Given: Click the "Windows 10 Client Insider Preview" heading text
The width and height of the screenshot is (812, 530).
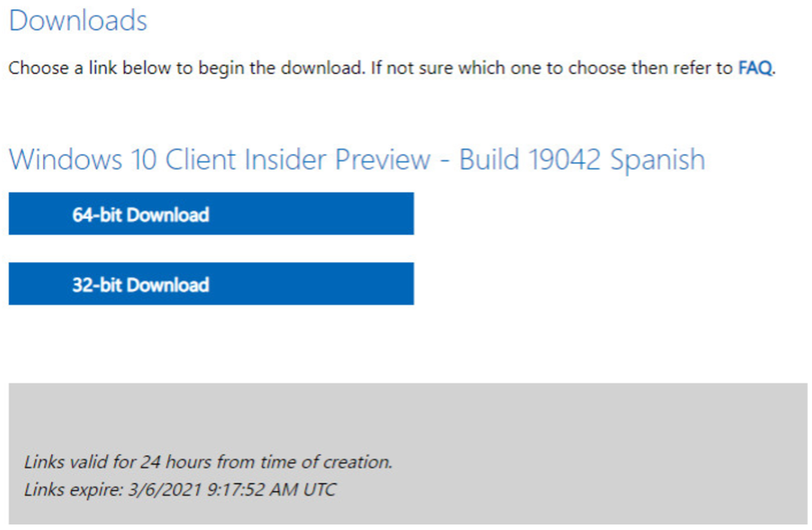Looking at the screenshot, I should pyautogui.click(x=219, y=160).
